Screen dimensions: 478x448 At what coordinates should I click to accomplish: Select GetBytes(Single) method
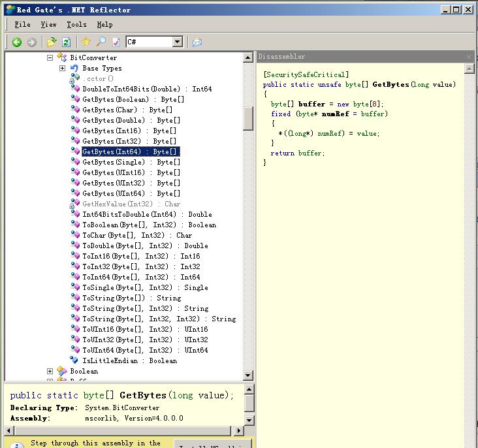coord(131,162)
